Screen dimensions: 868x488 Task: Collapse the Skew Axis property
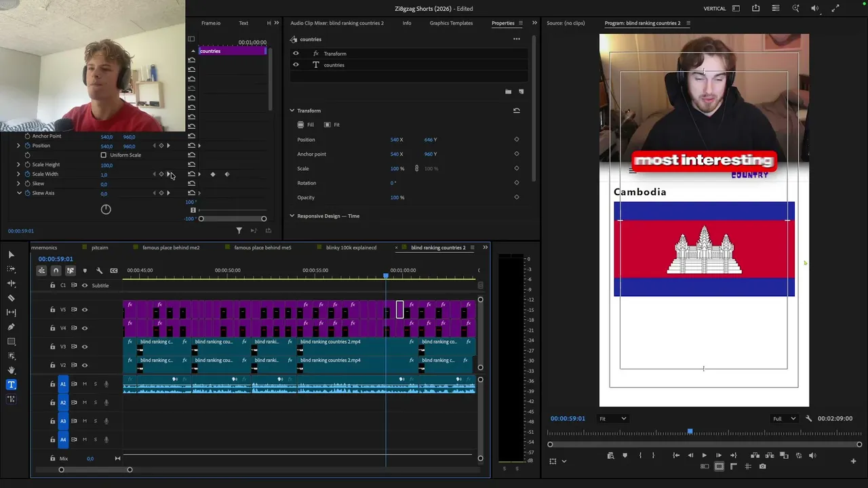[19, 193]
